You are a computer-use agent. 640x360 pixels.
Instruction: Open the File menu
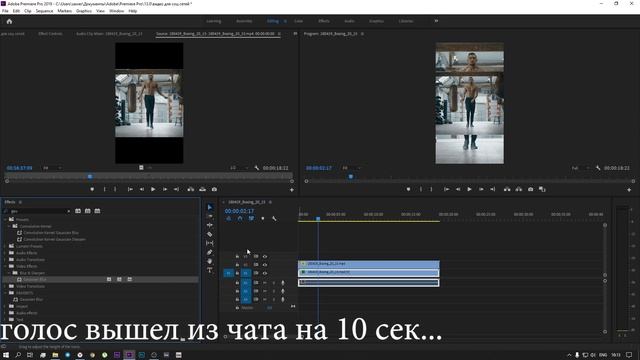click(x=5, y=11)
